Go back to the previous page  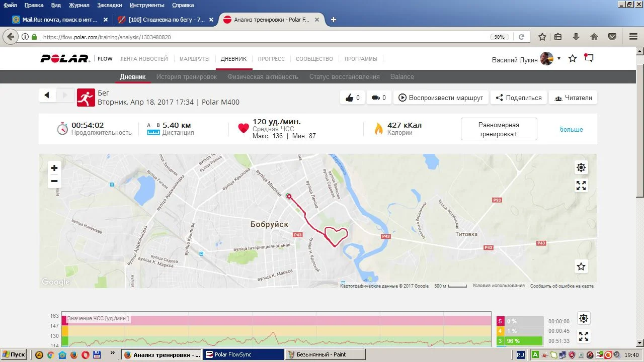(x=11, y=37)
